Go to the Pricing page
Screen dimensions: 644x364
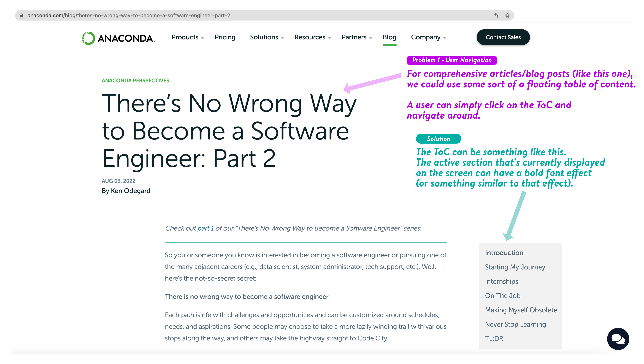click(x=225, y=37)
